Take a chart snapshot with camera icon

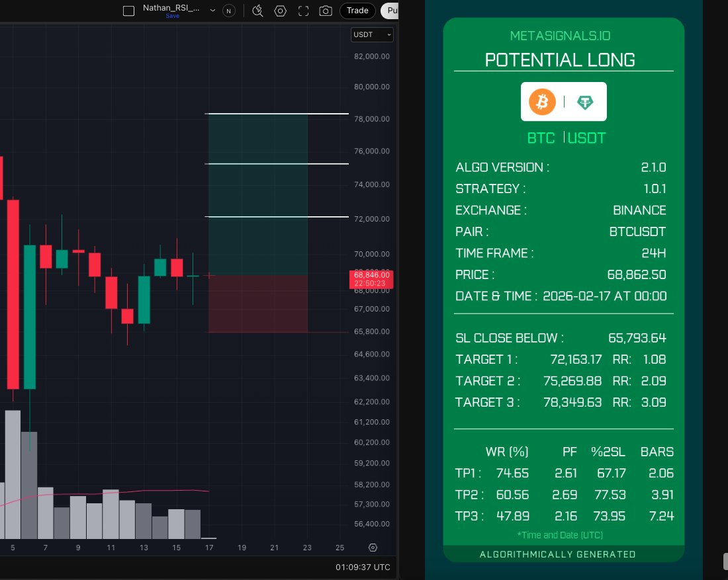pyautogui.click(x=326, y=11)
